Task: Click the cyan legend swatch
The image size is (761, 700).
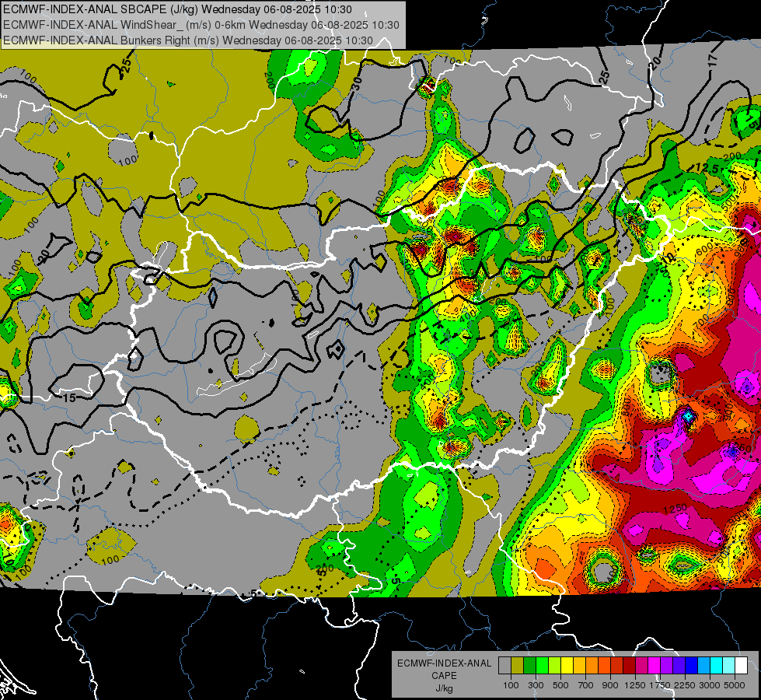Action: [x=717, y=666]
